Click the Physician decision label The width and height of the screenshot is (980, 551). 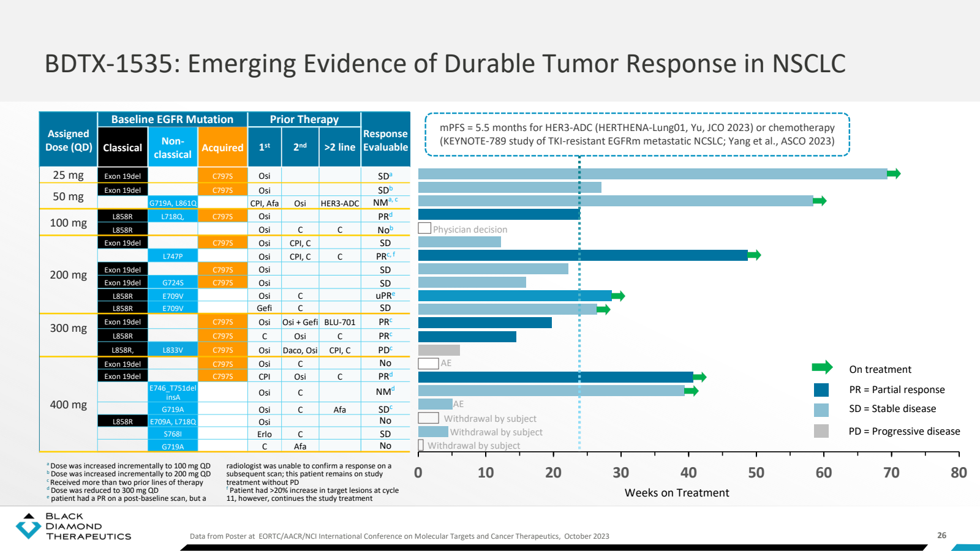point(470,230)
